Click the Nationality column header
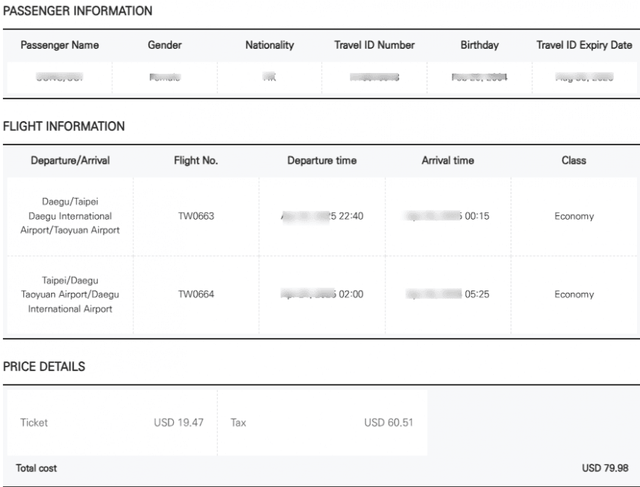The width and height of the screenshot is (640, 487). 270,45
